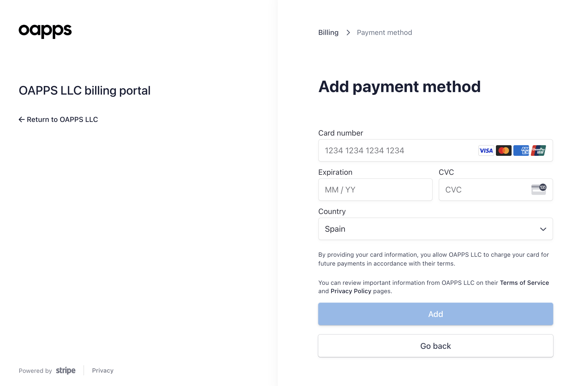
Task: Click the Visa card icon
Action: click(x=486, y=151)
